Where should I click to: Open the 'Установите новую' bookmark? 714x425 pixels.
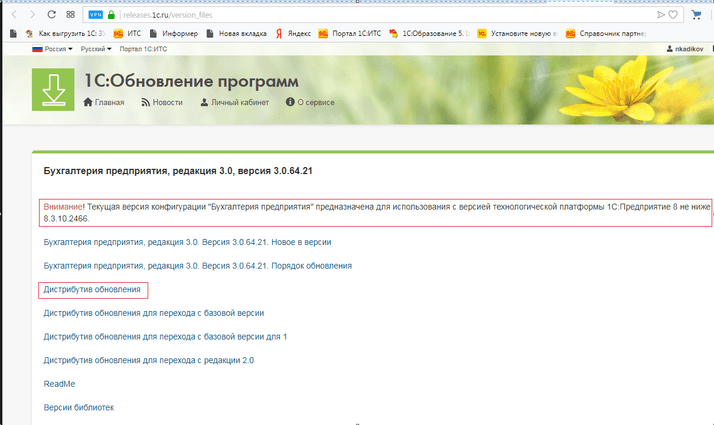point(517,33)
